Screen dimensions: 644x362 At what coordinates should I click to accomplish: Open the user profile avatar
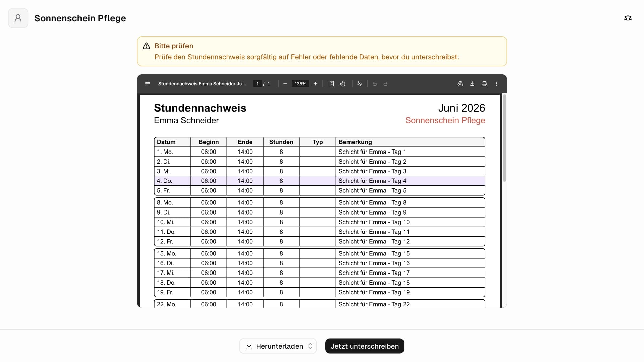tap(18, 18)
